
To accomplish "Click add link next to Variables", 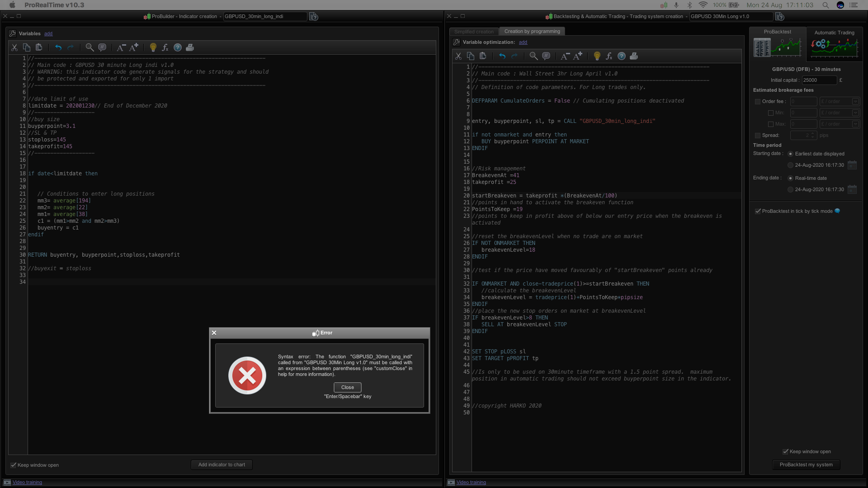I will pos(48,34).
